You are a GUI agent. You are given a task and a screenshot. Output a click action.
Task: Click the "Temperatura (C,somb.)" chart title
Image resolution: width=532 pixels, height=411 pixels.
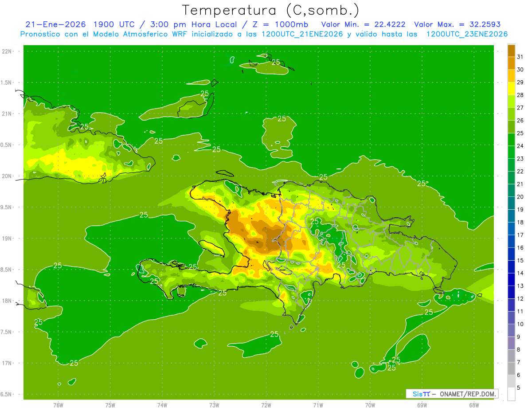point(271,10)
